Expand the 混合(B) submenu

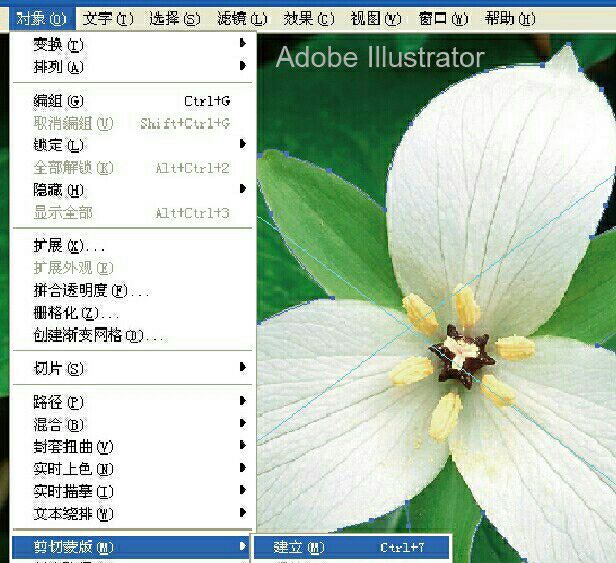(x=133, y=424)
